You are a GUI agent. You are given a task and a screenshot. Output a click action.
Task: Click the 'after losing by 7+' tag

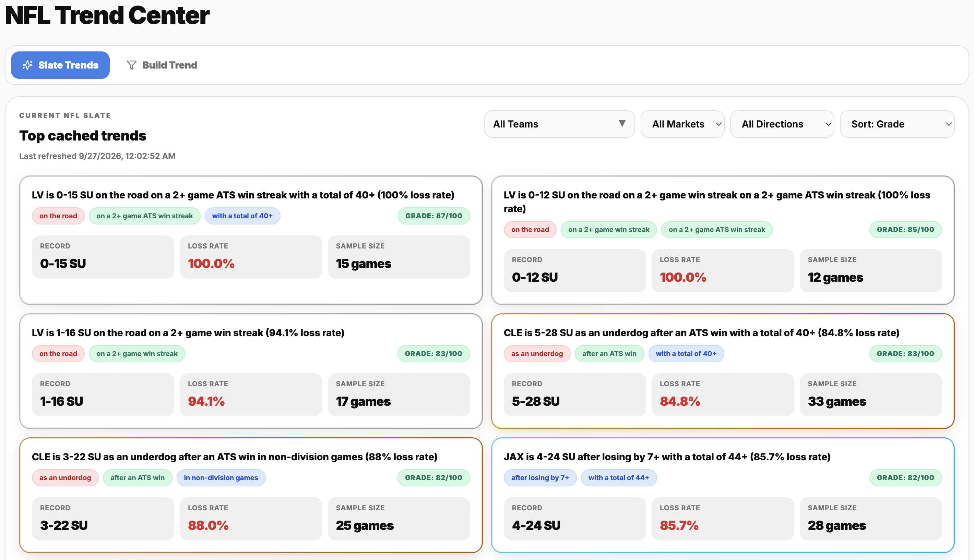pos(540,478)
